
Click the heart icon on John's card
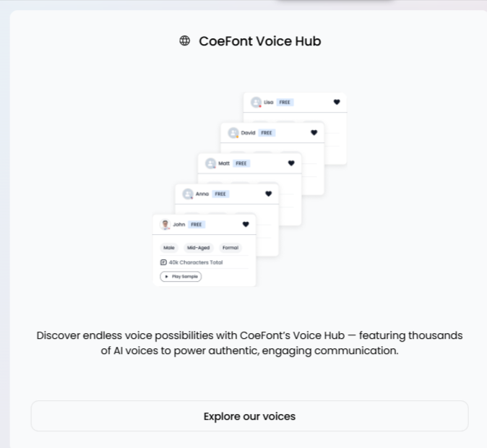tap(246, 225)
